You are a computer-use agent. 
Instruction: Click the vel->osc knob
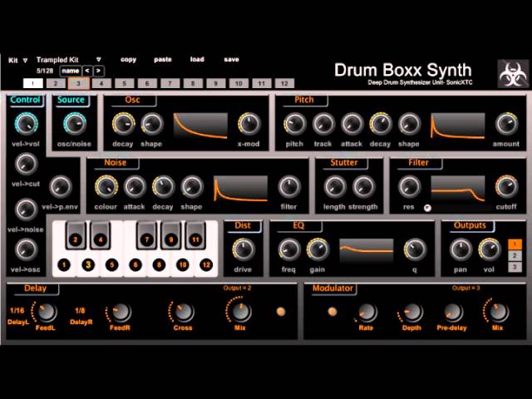tap(26, 249)
